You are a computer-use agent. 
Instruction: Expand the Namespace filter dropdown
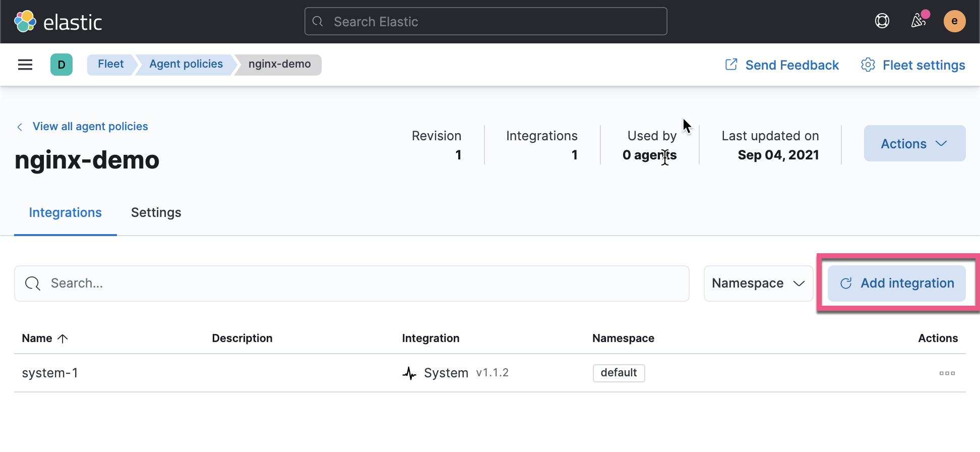pyautogui.click(x=758, y=284)
